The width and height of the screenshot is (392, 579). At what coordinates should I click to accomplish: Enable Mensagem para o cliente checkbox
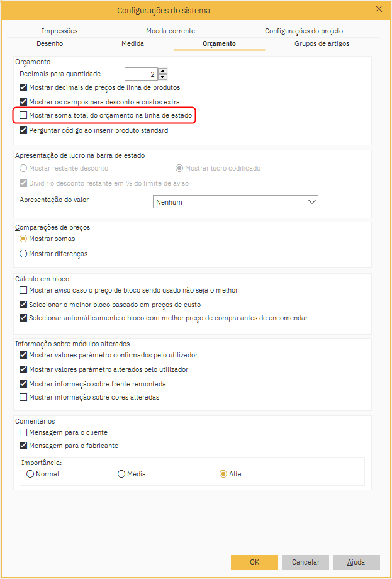pos(24,433)
